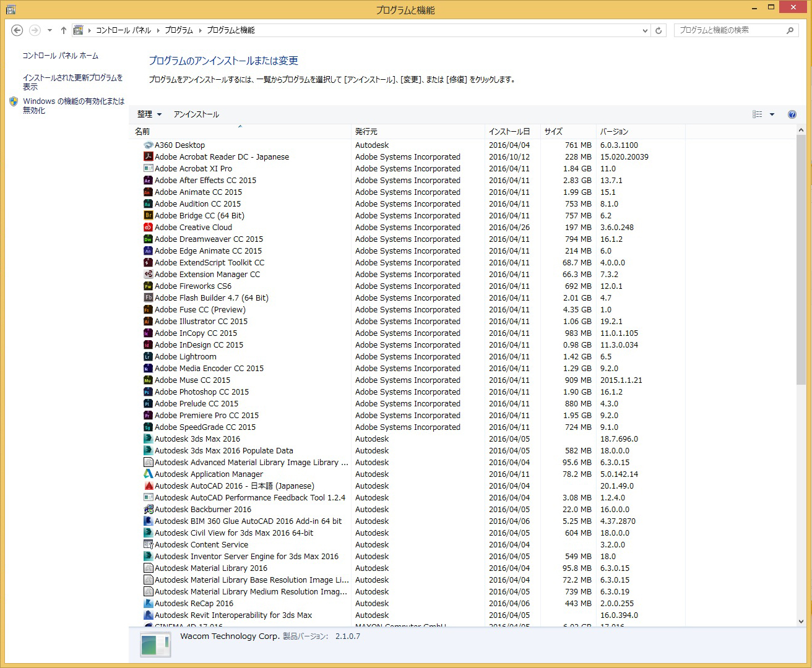Sort the list by インストール日 column
The image size is (812, 668).
509,132
